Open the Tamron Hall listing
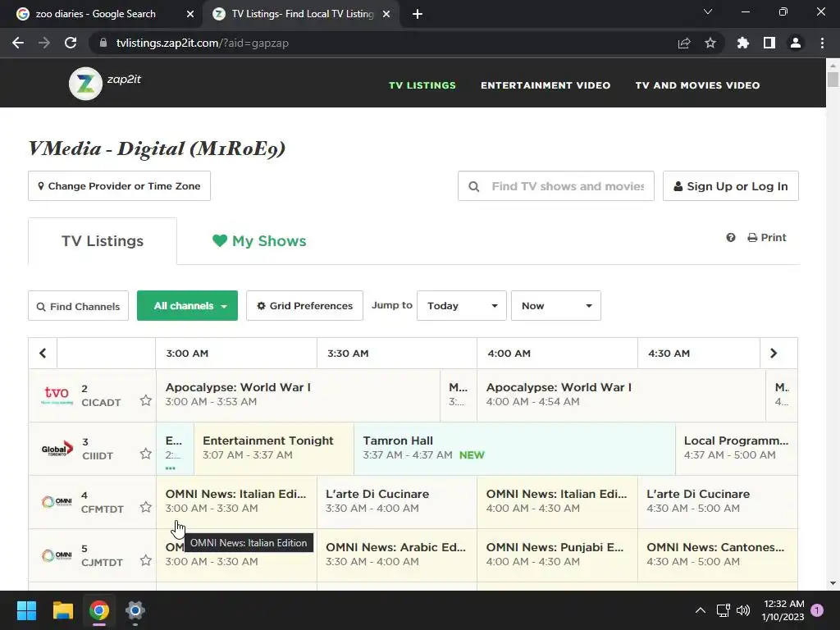The width and height of the screenshot is (840, 630). [x=514, y=448]
